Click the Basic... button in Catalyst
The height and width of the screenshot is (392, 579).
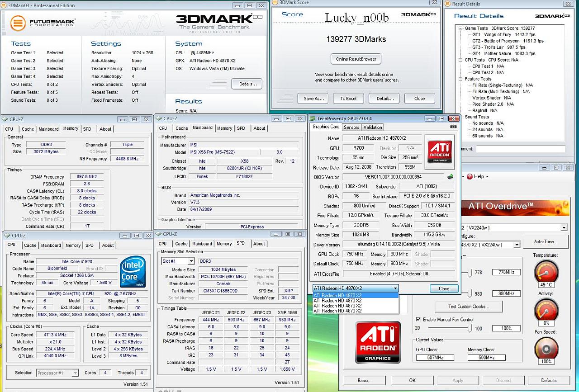[x=365, y=380]
